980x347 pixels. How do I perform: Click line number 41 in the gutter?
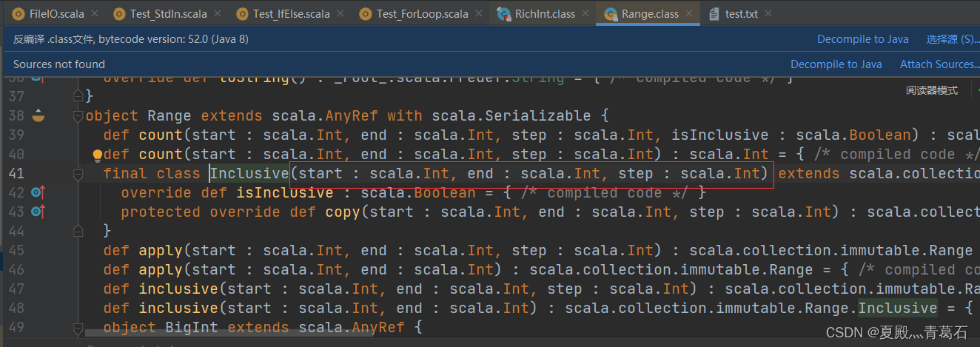(16, 174)
